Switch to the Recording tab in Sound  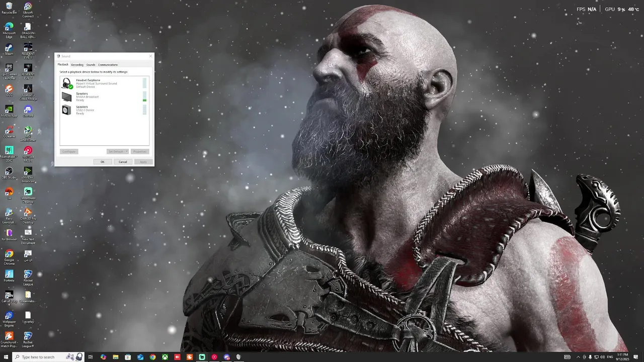tap(77, 65)
